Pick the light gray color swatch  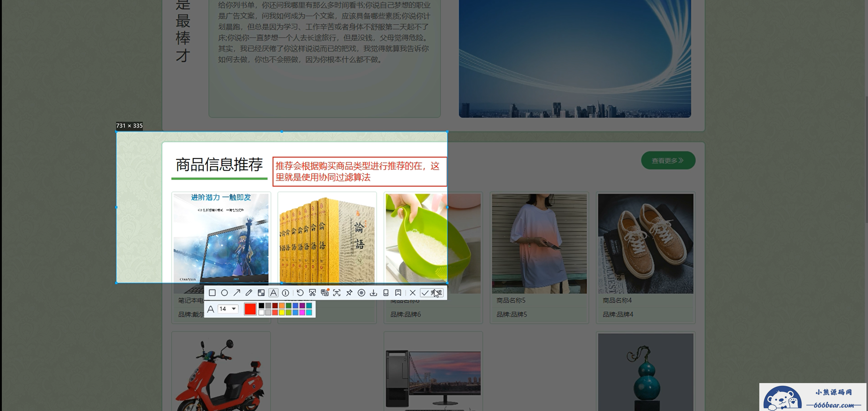(268, 312)
